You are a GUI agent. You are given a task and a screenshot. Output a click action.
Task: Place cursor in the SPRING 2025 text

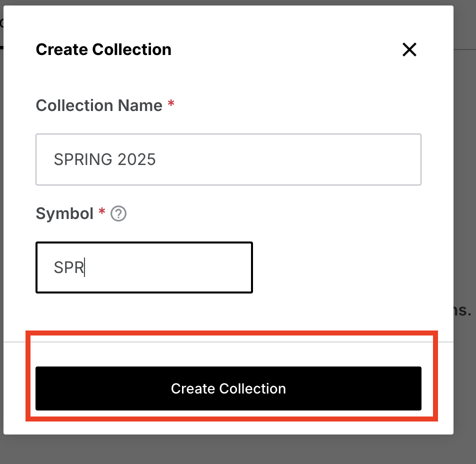pos(104,159)
